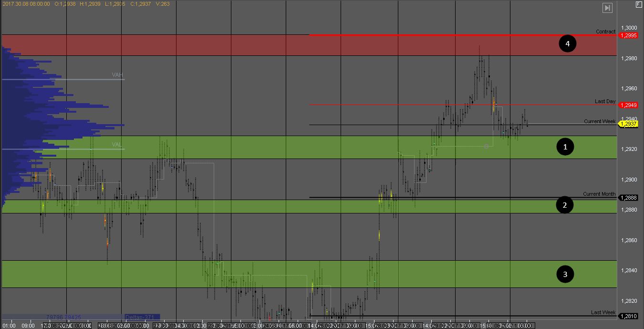Viewport: 644px width, 329px height.
Task: Click the VAH label on volume profile
Action: click(117, 75)
